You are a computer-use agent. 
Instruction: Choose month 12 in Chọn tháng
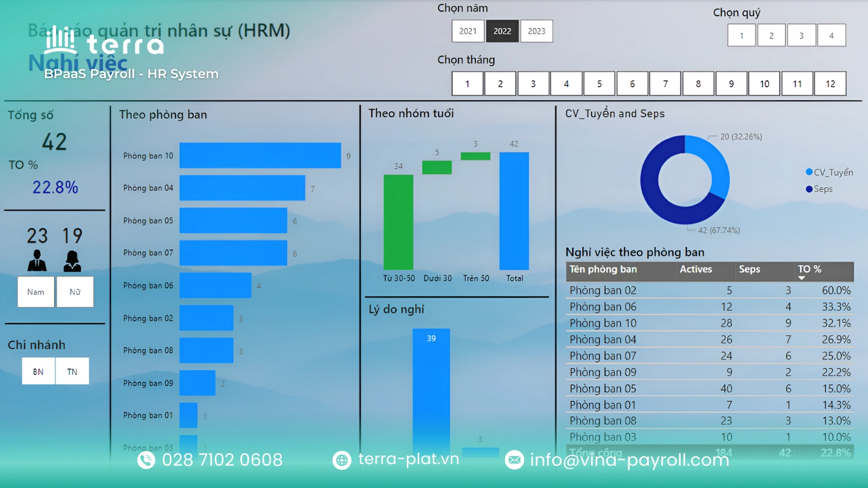click(831, 84)
